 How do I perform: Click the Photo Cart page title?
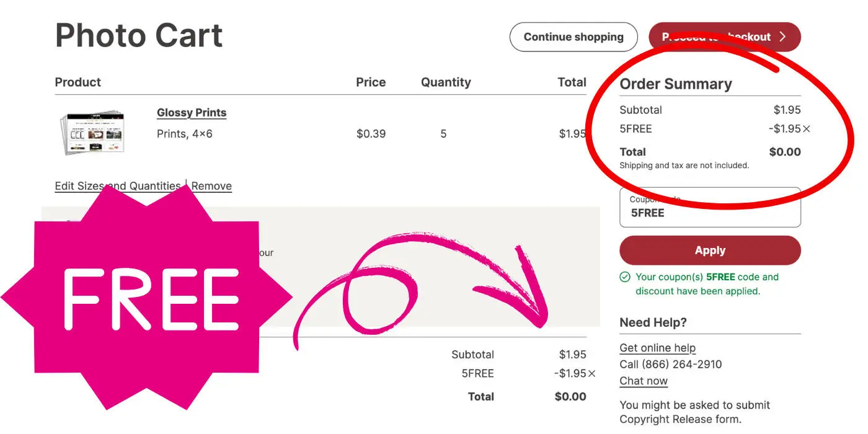(139, 35)
